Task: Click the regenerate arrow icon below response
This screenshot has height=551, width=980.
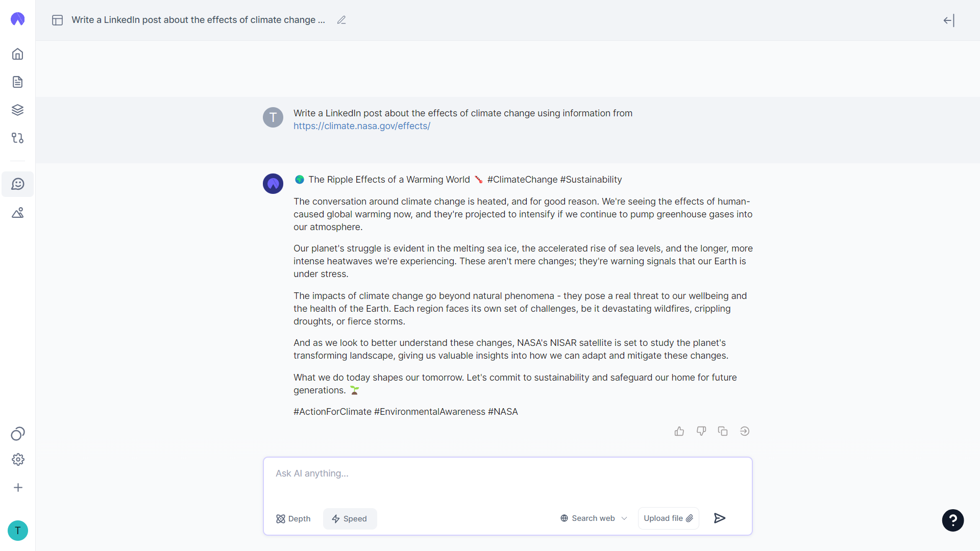Action: (x=745, y=432)
